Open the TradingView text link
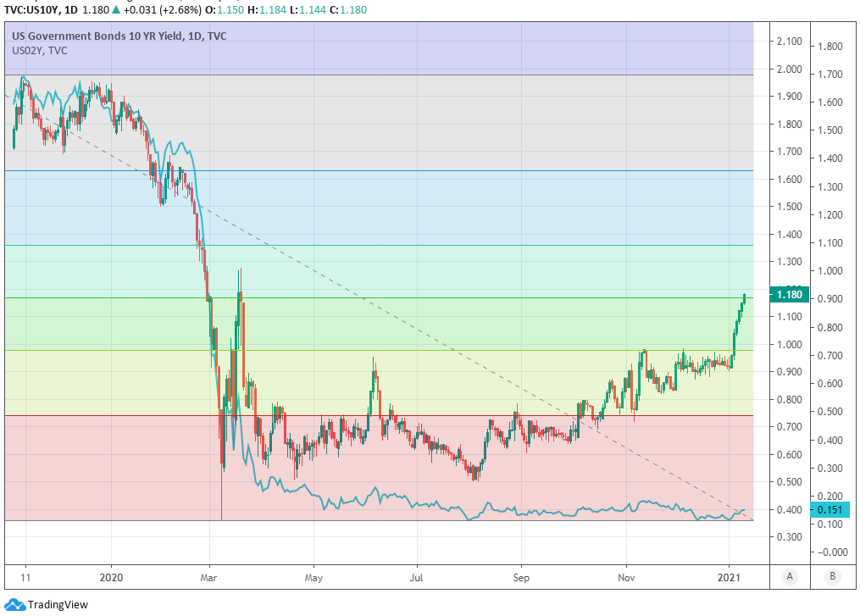This screenshot has width=860, height=616. coord(58,605)
